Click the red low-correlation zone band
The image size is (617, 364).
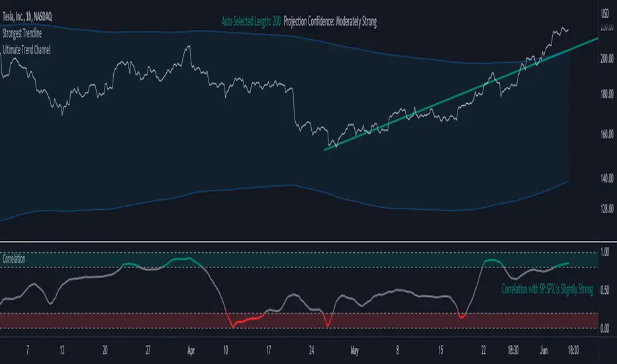point(397,320)
